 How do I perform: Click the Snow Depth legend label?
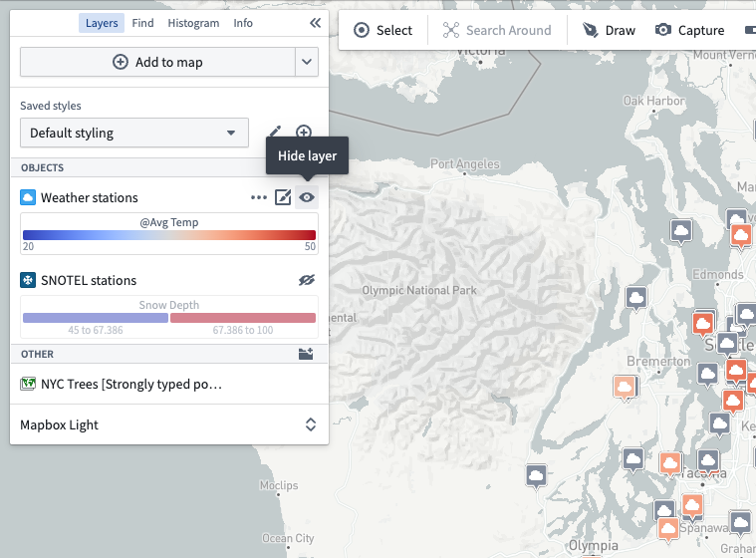169,305
